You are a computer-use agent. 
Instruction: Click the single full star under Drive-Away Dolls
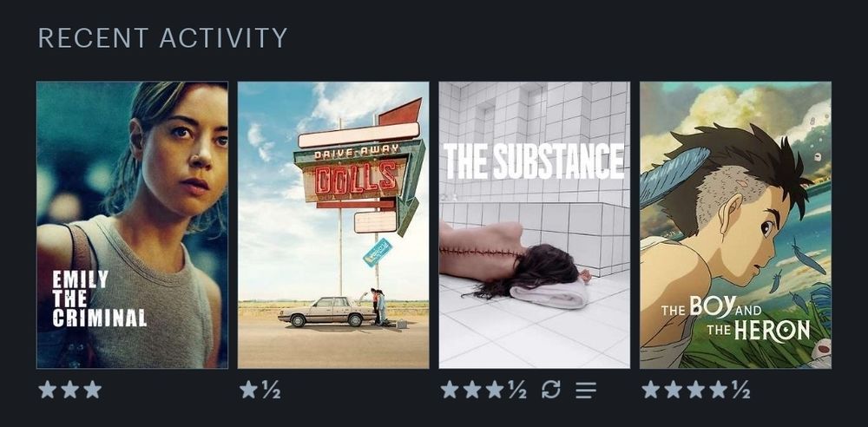[248, 390]
